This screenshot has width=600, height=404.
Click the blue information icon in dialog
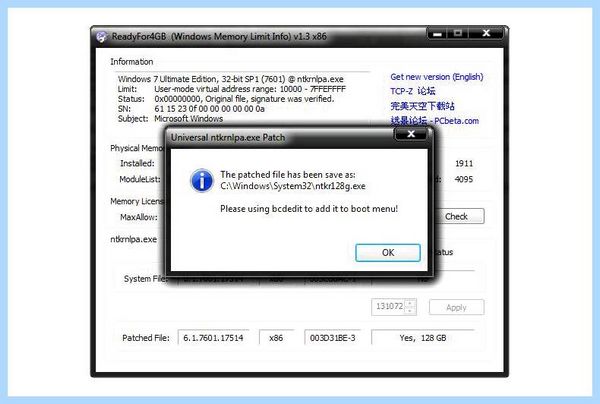[x=202, y=180]
